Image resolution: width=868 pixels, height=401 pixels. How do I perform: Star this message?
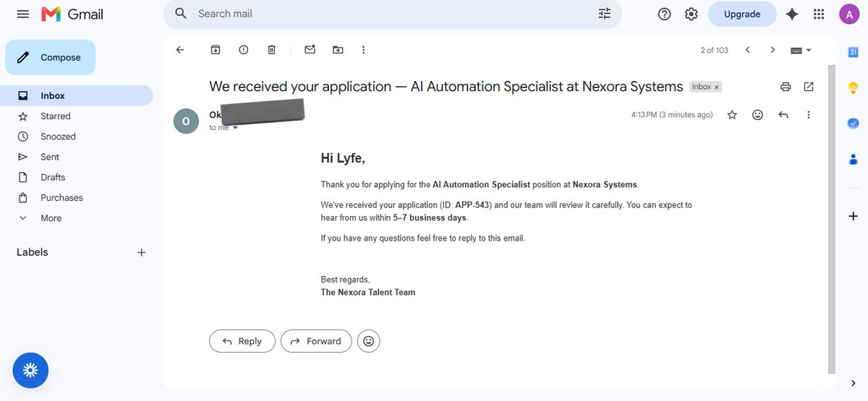732,115
